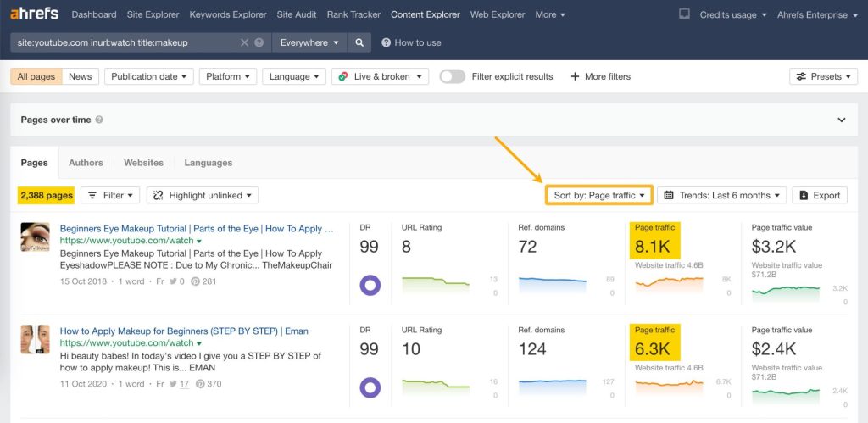Screen dimensions: 868x423
Task: Open Platform filter dropdown
Action: click(228, 76)
